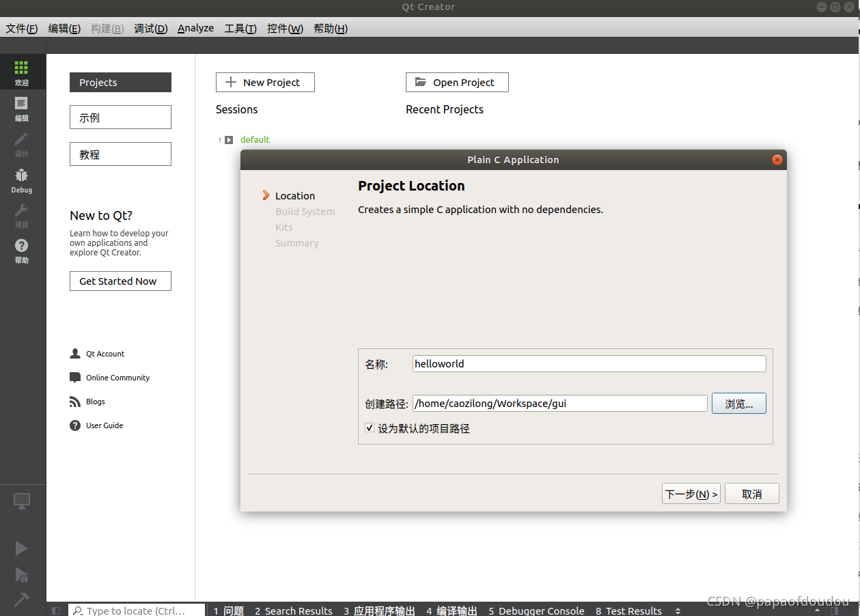The image size is (860, 616).
Task: Open the 工具(T) menu
Action: pyautogui.click(x=240, y=29)
